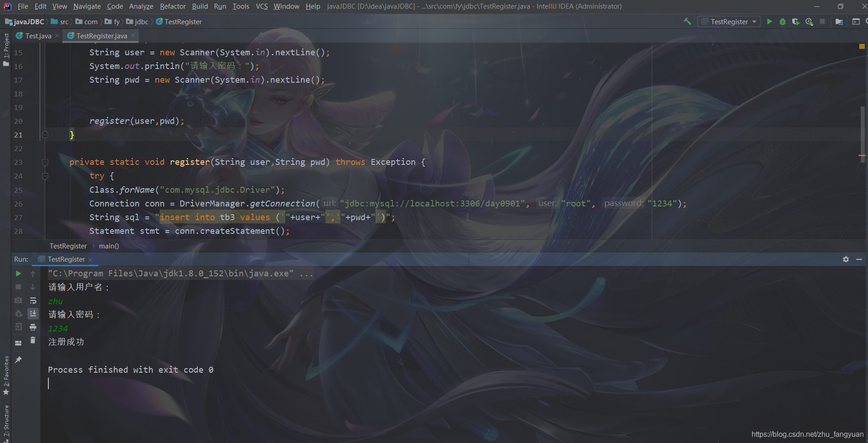
Task: Click the Exit icon in Run panel
Action: click(x=18, y=327)
